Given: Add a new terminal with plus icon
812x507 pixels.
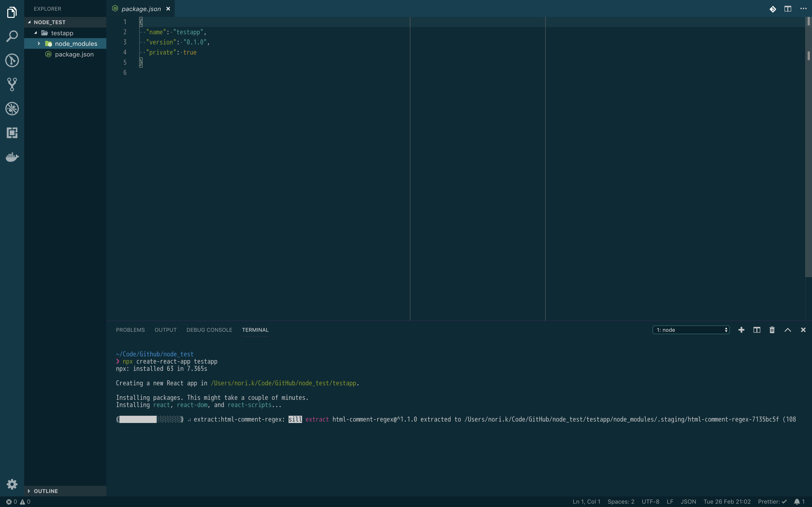Looking at the screenshot, I should [741, 330].
